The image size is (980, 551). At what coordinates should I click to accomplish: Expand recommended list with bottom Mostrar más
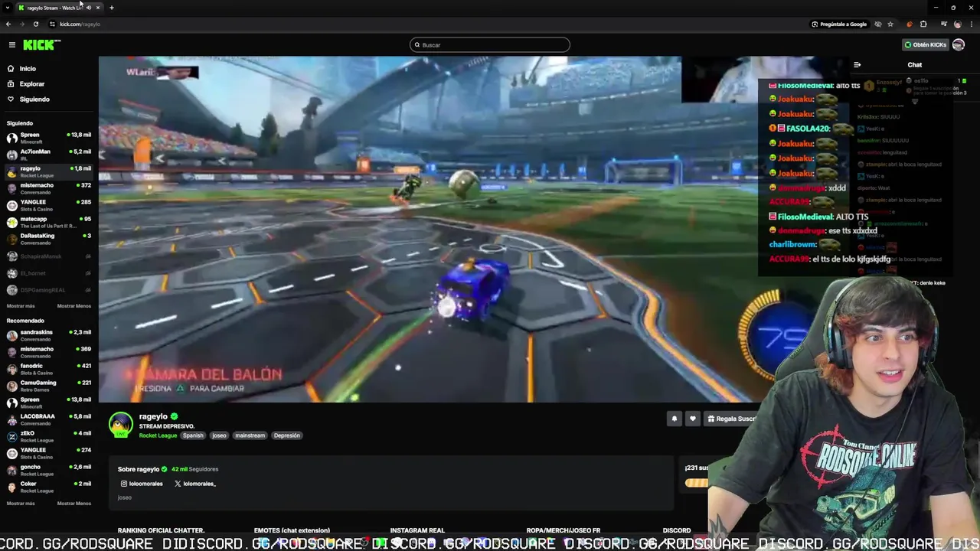(x=21, y=504)
